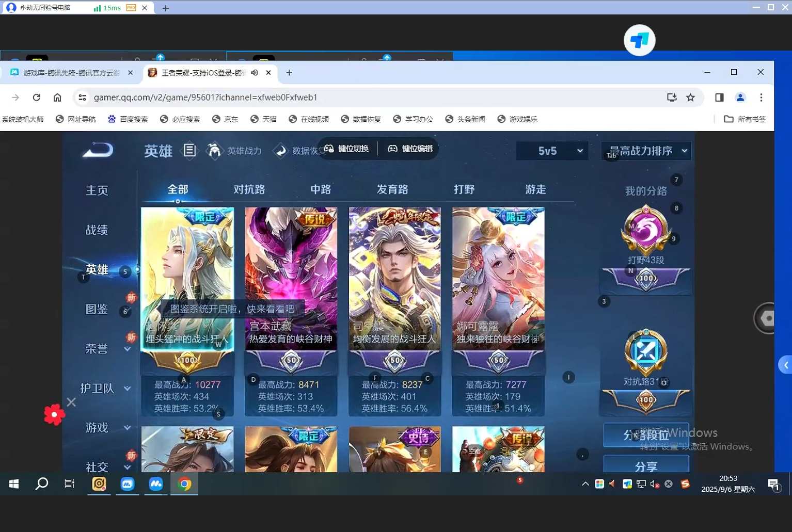Click the blue cloud logo at top

(x=640, y=40)
